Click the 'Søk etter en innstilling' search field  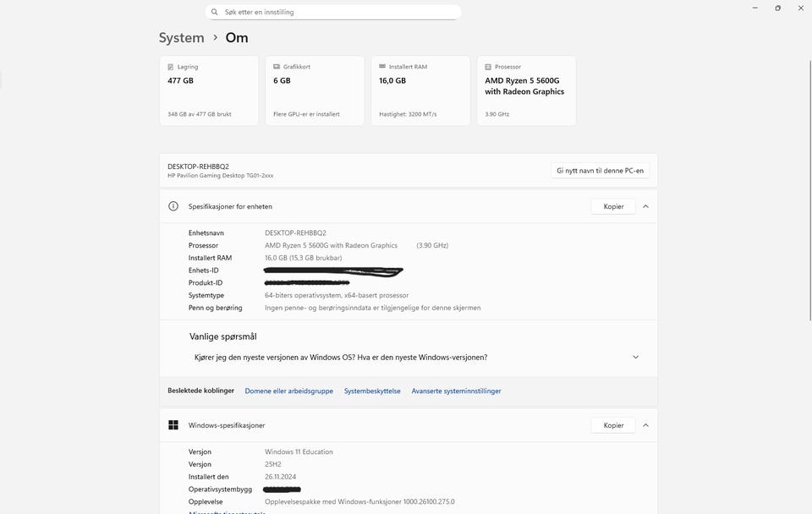338,13
